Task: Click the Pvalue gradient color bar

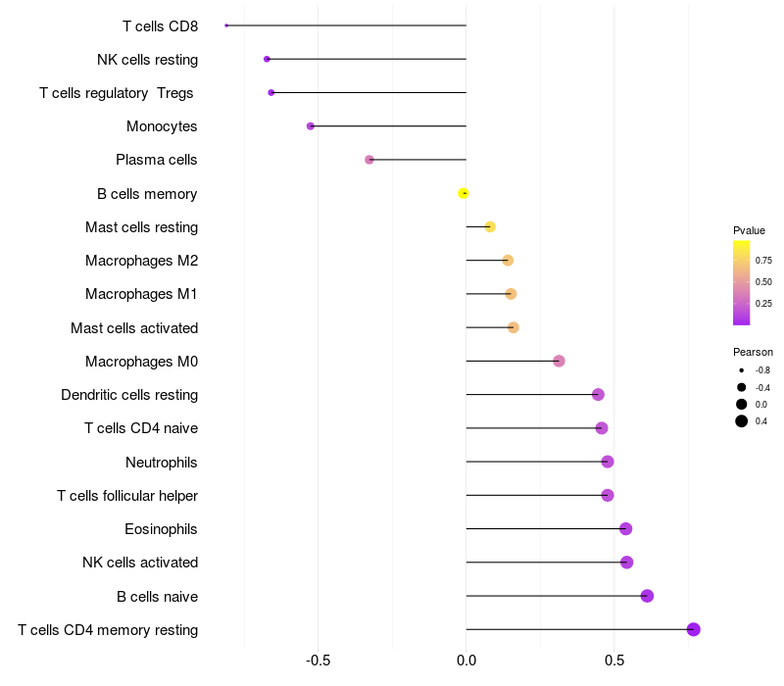Action: pos(742,282)
